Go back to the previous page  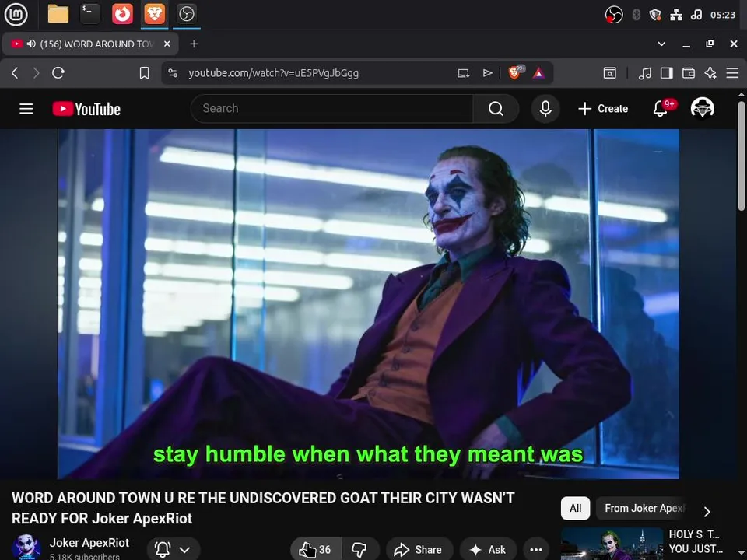(15, 73)
